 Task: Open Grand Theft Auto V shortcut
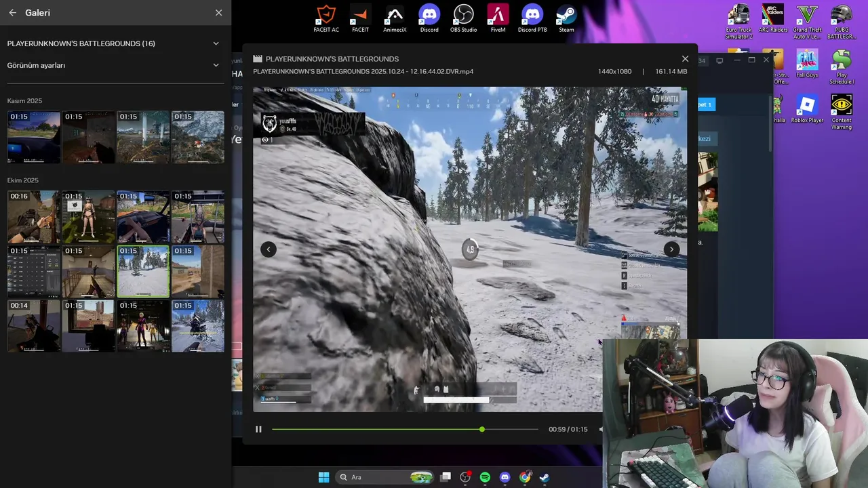[807, 22]
